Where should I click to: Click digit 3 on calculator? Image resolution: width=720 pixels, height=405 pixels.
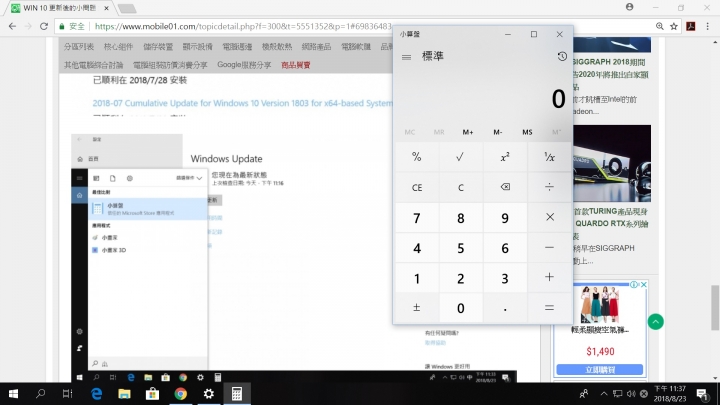click(505, 277)
